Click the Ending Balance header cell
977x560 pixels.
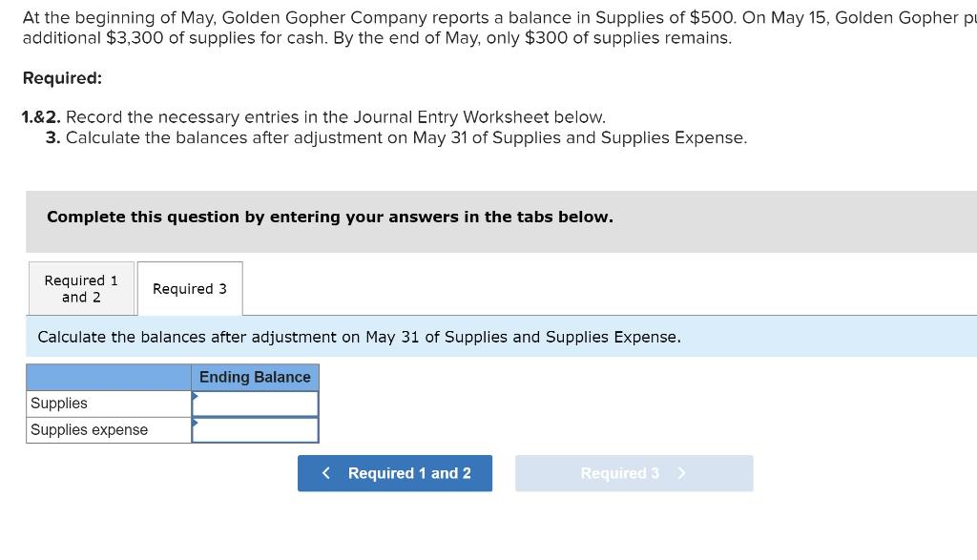click(x=254, y=377)
